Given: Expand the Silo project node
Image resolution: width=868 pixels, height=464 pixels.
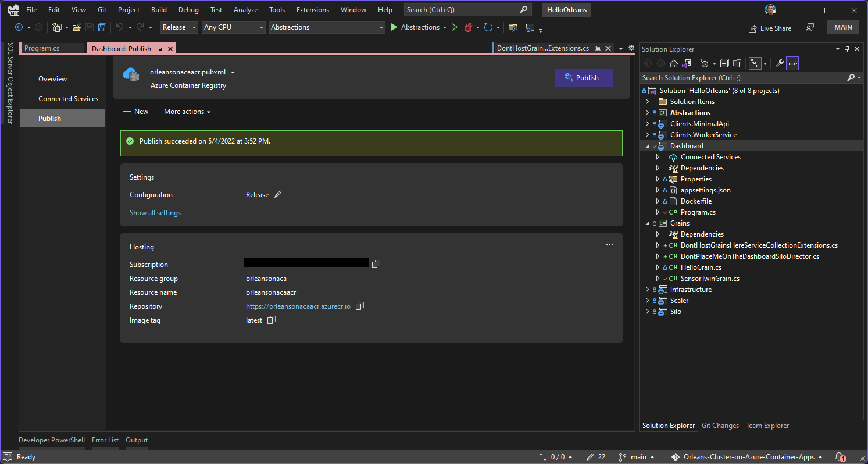Looking at the screenshot, I should coord(648,312).
